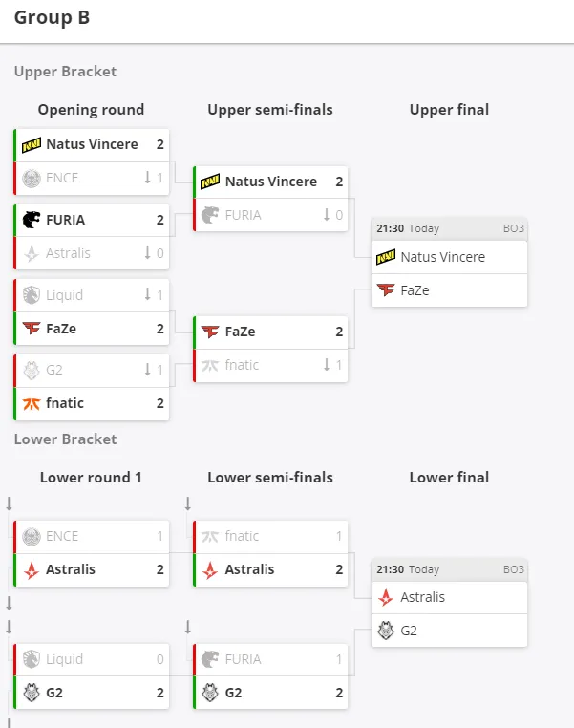This screenshot has height=728, width=574.
Task: Click drop arrow above fnatic in Lower semi-finals
Action: [x=188, y=503]
